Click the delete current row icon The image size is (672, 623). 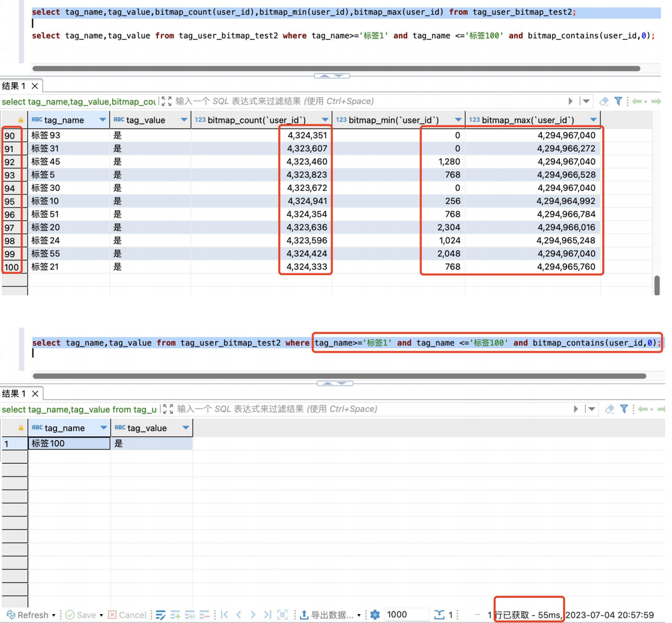click(205, 615)
